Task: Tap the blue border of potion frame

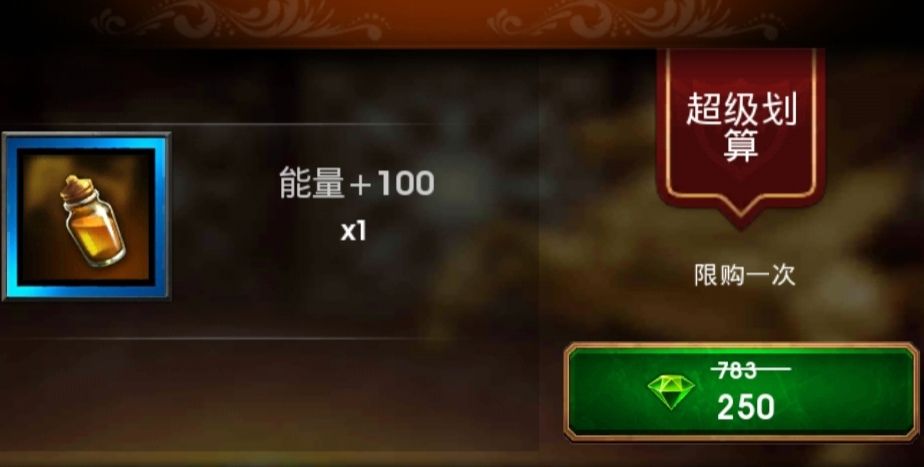Action: (87, 142)
